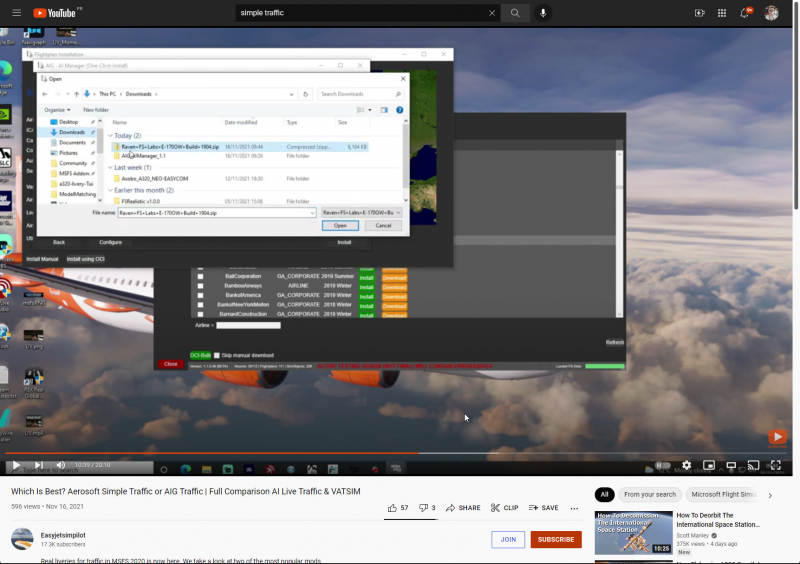This screenshot has height=564, width=800.
Task: Open the address bar path history dropdown
Action: click(x=291, y=94)
